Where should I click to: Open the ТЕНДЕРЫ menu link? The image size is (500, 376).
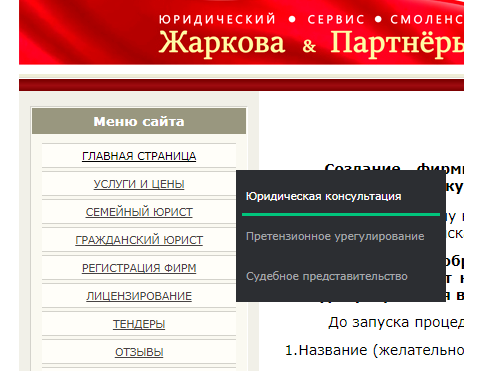[x=139, y=324]
